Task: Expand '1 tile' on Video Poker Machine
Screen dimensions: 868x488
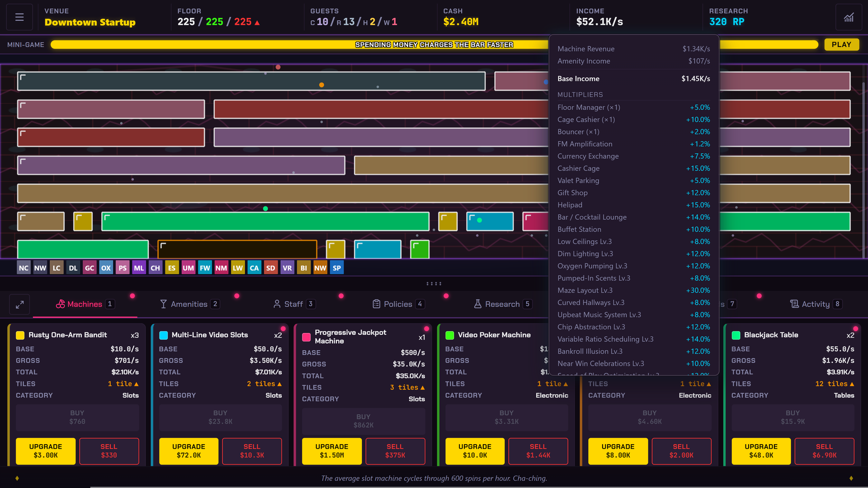Action: pyautogui.click(x=552, y=384)
